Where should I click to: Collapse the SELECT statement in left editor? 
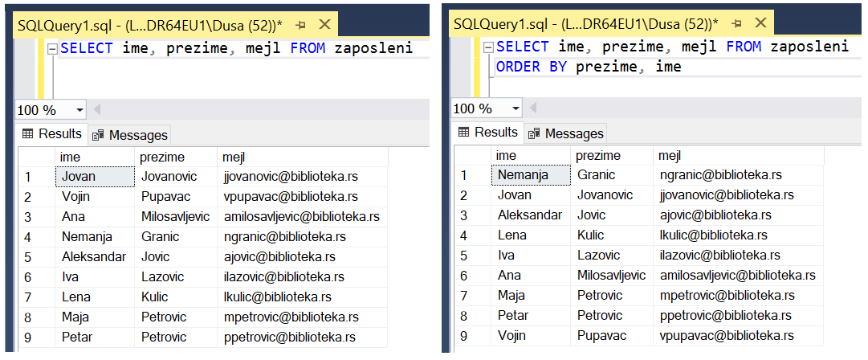tap(52, 49)
